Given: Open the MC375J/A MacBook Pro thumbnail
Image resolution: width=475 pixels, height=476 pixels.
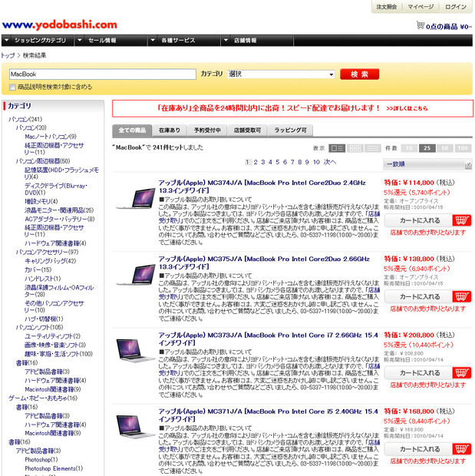Looking at the screenshot, I should 136,274.
